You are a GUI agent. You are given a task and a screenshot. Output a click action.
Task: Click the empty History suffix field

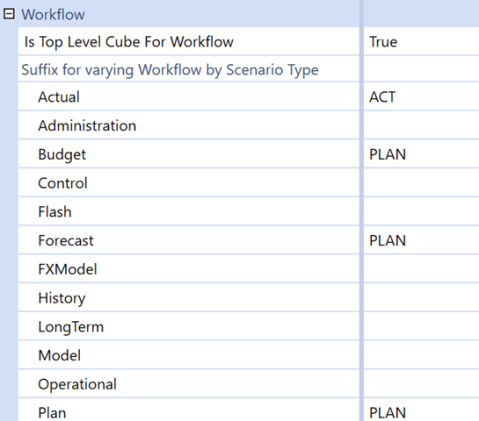421,298
